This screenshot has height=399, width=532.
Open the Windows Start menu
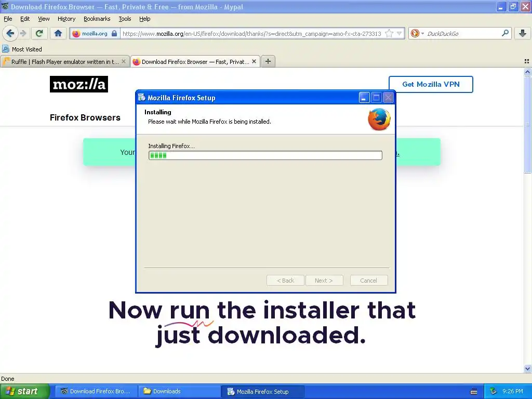pyautogui.click(x=24, y=392)
